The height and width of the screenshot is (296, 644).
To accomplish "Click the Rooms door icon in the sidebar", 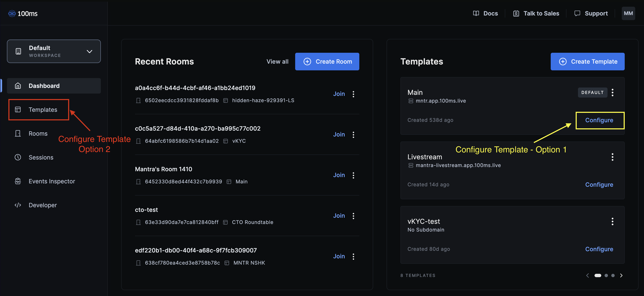I will click(18, 134).
